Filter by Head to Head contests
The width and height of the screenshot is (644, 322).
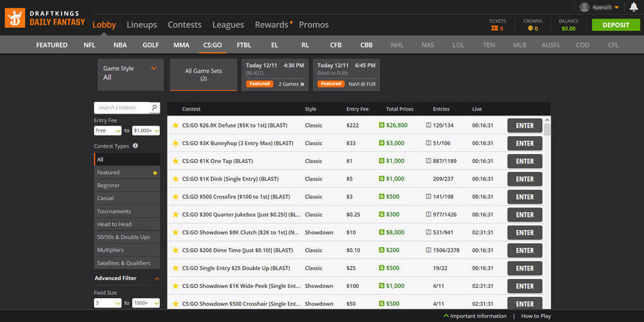point(127,224)
